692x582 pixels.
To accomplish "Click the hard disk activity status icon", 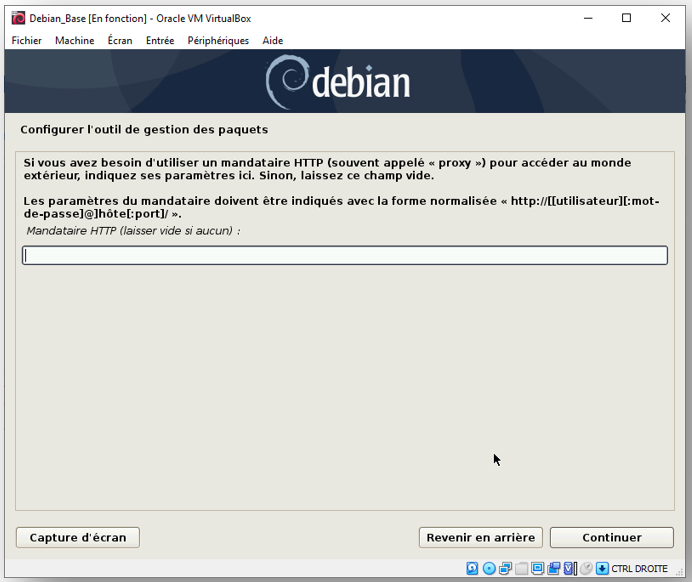I will [472, 568].
